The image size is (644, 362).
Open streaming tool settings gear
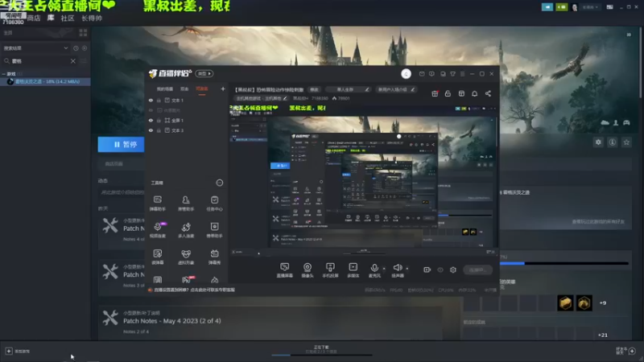(453, 269)
